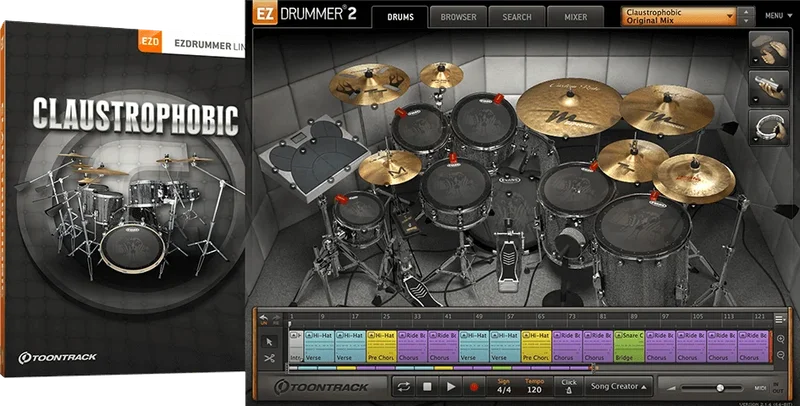
Task: Open the tambourine instrument dropdown arrow
Action: coord(754,139)
